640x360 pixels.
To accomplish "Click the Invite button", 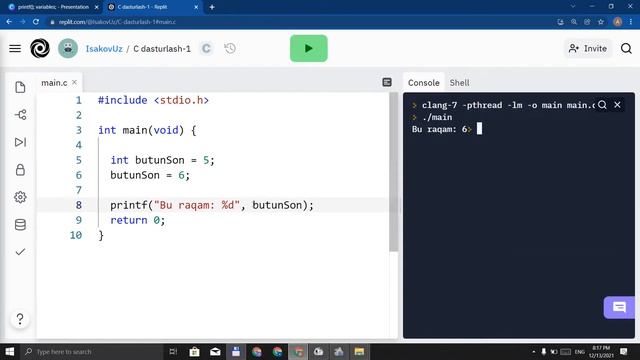I will 588,48.
